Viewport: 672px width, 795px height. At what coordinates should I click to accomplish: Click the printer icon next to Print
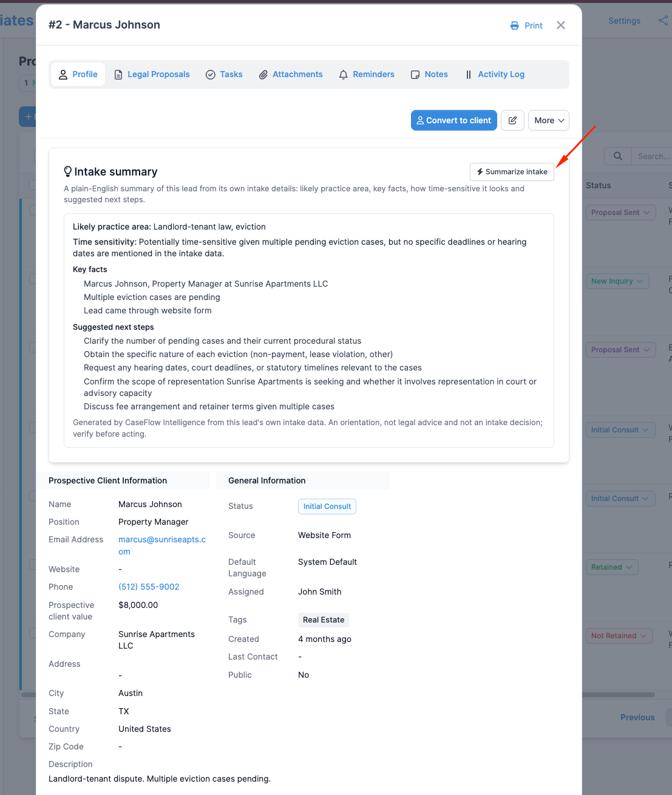point(514,26)
